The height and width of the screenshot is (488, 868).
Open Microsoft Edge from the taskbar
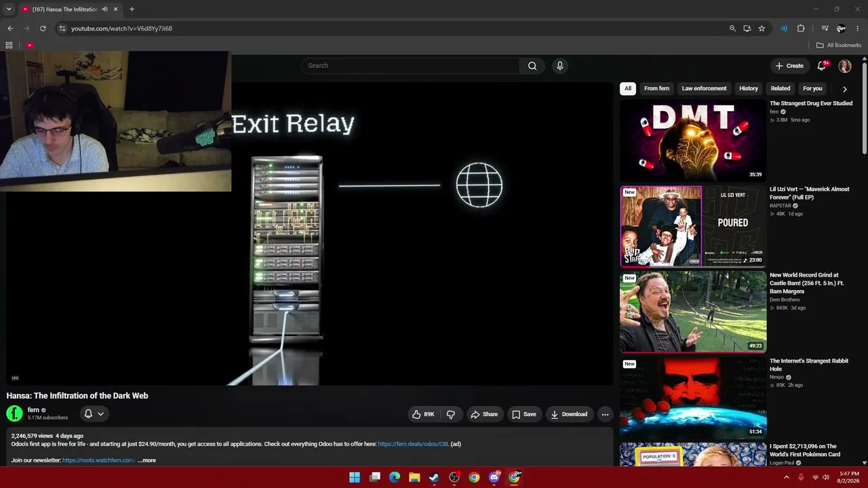point(395,477)
